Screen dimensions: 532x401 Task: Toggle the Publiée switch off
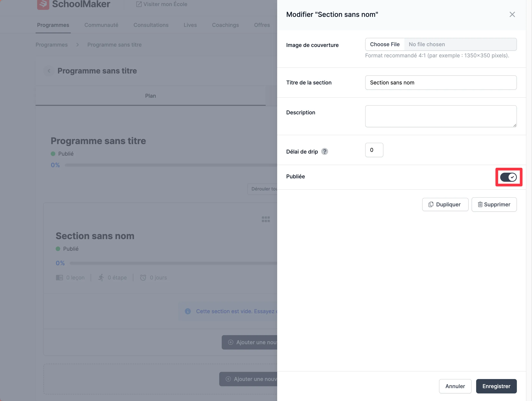tap(508, 177)
